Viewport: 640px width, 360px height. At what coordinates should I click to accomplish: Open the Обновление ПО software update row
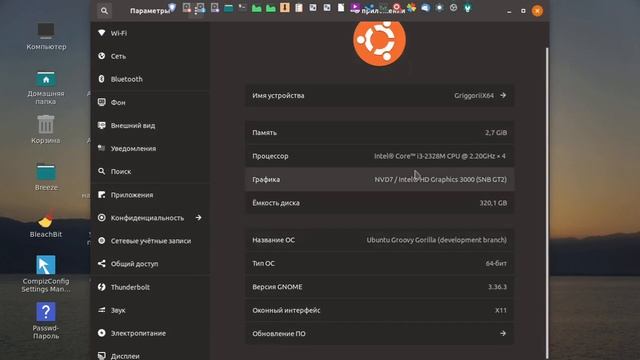tap(379, 333)
